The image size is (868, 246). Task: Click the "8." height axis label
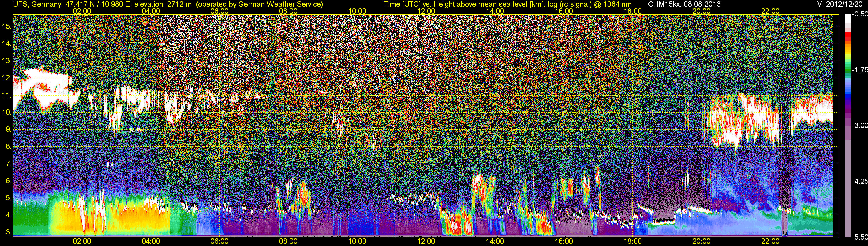[8, 147]
